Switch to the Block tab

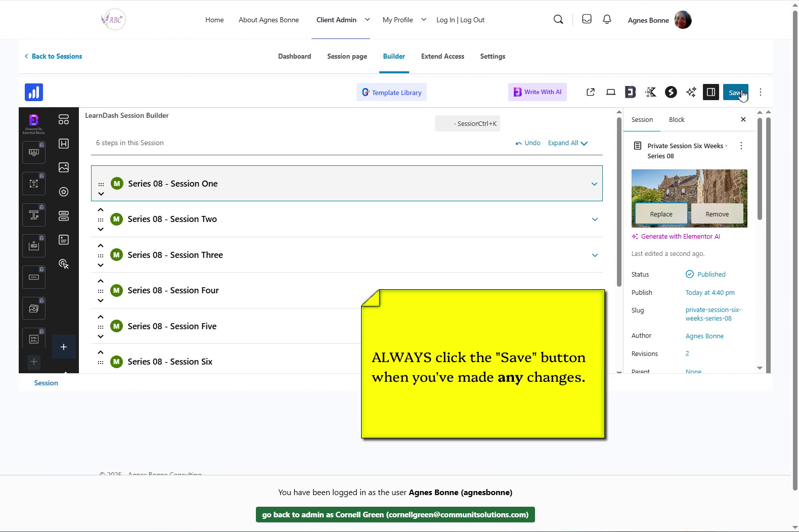pyautogui.click(x=676, y=120)
